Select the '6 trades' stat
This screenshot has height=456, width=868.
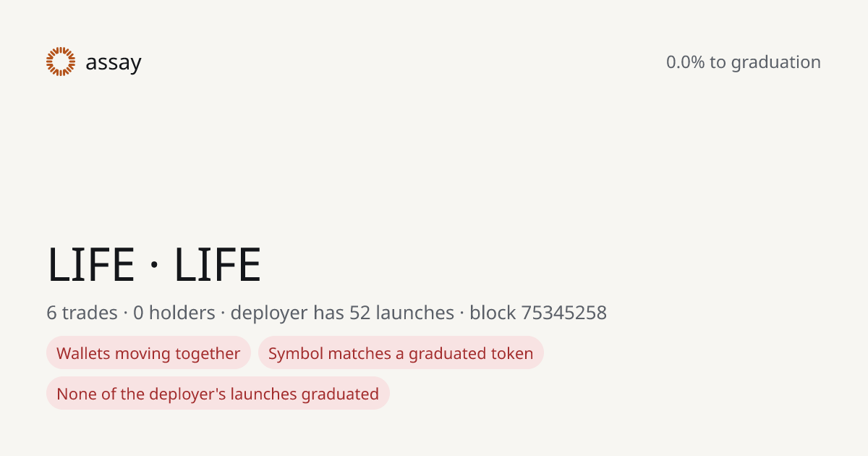82,313
